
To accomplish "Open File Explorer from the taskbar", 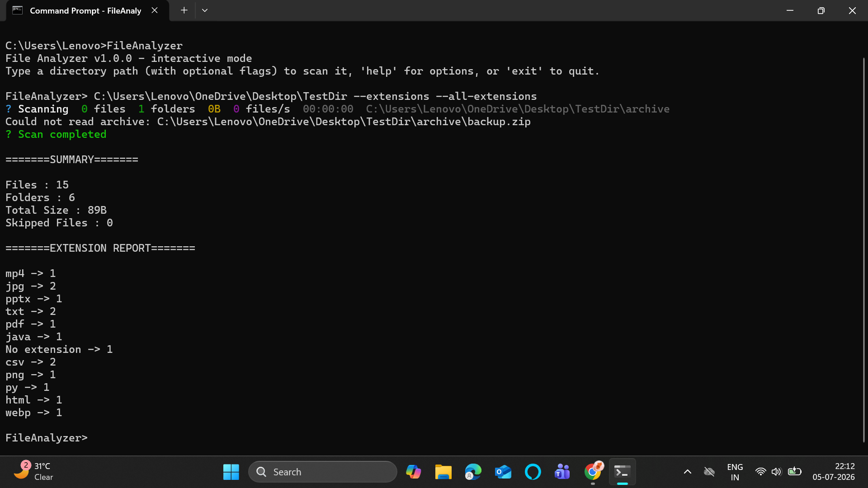I will pos(443,472).
